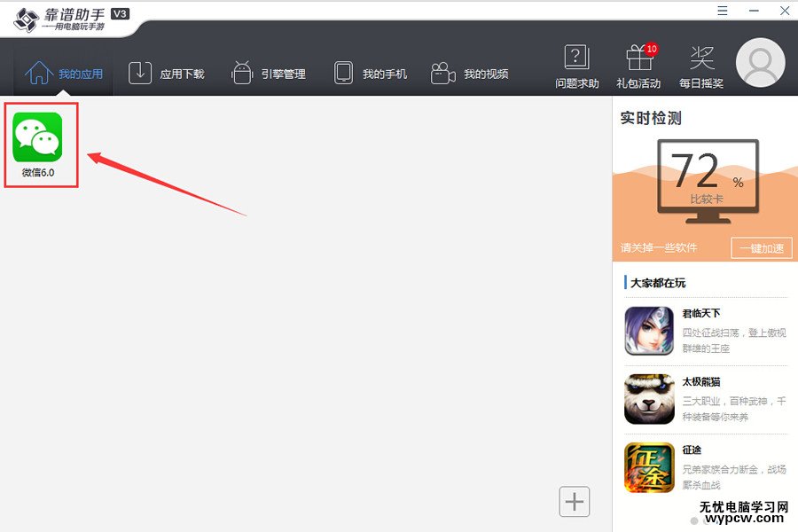Click the plus add-app button
Viewport: 798px width, 532px height.
[574, 502]
